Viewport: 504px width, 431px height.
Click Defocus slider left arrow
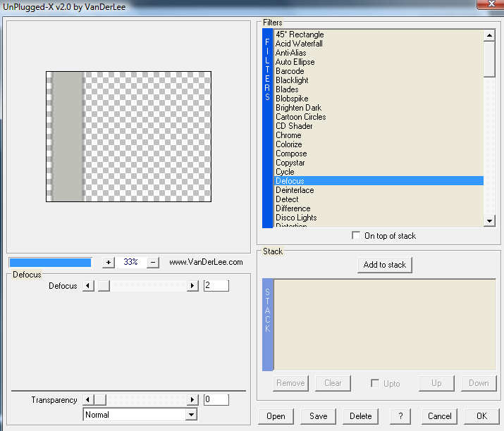click(88, 286)
